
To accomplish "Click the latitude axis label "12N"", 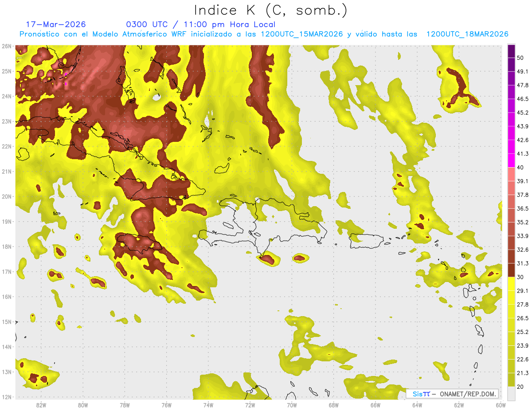I will (x=7, y=397).
